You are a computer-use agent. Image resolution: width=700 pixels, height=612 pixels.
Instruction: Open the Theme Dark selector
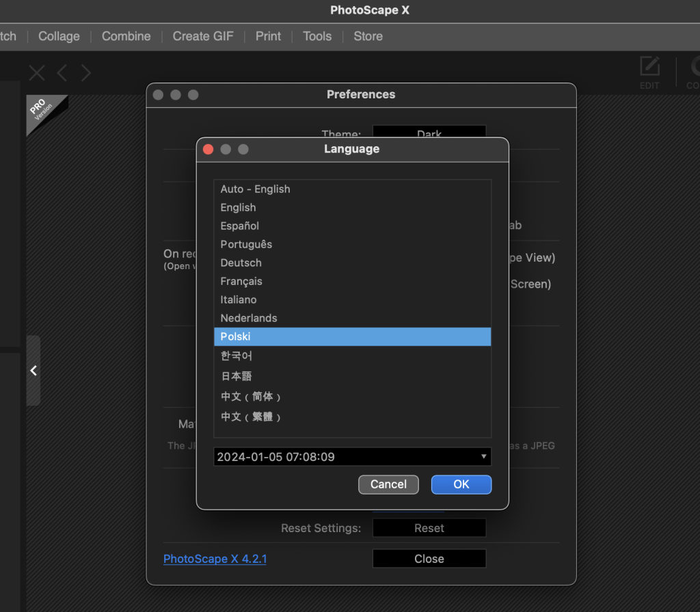coord(429,133)
